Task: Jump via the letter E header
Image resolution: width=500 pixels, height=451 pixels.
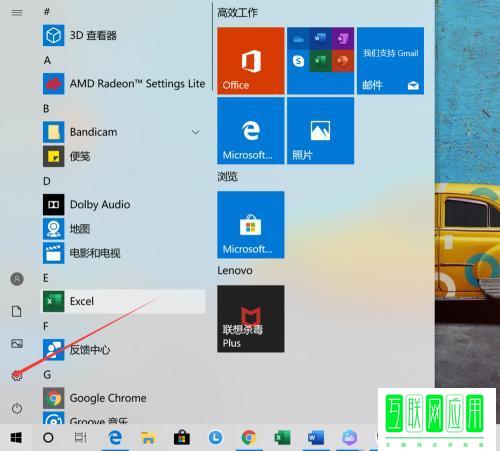Action: point(46,278)
